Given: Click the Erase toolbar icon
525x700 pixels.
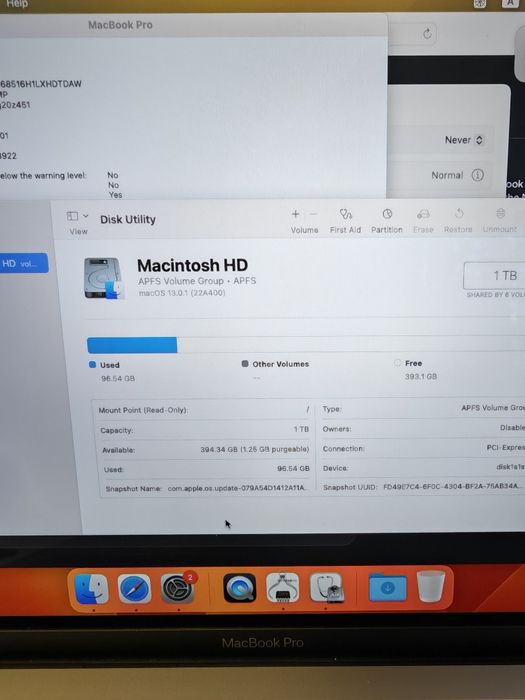Looking at the screenshot, I should point(423,215).
